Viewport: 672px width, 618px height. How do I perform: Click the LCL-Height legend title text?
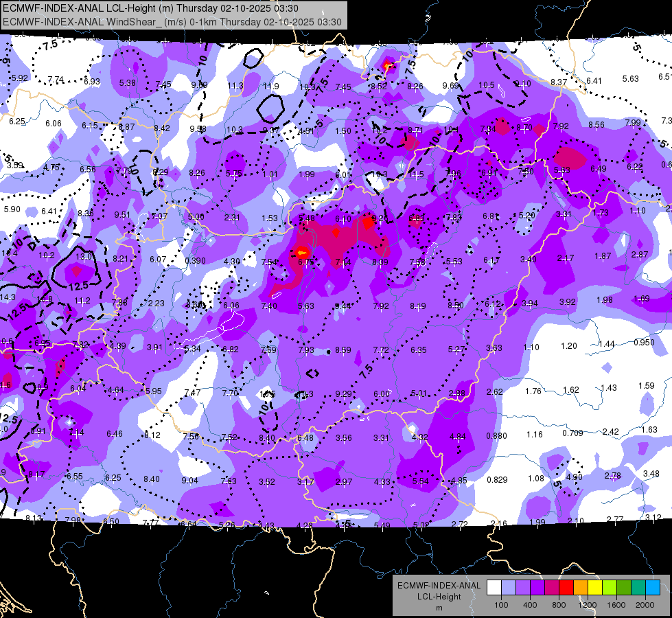(x=439, y=597)
